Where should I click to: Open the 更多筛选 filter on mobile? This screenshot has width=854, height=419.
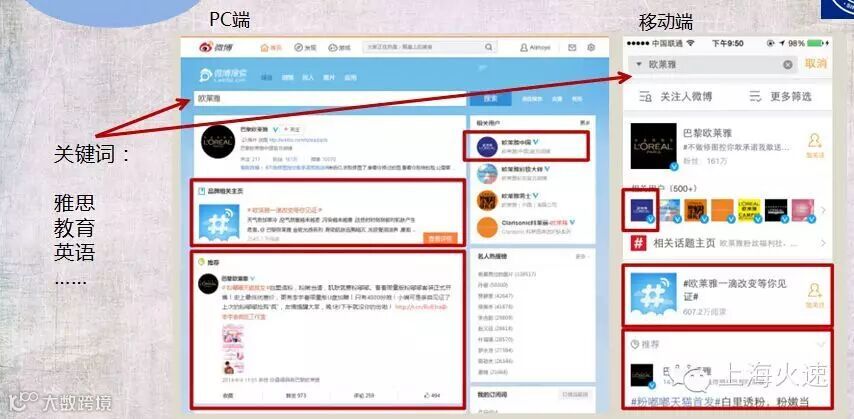point(780,97)
